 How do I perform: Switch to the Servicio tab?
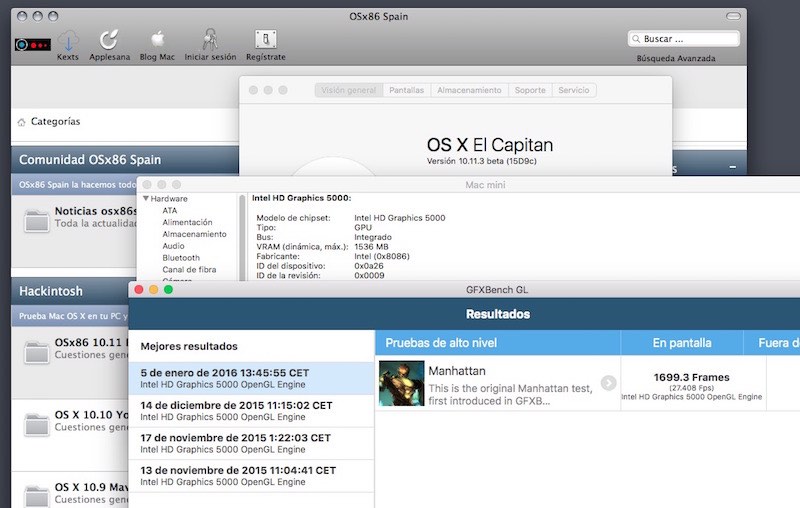tap(574, 90)
